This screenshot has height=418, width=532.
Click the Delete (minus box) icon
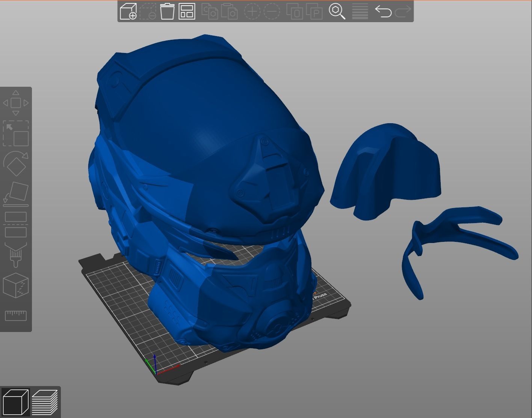coord(148,11)
